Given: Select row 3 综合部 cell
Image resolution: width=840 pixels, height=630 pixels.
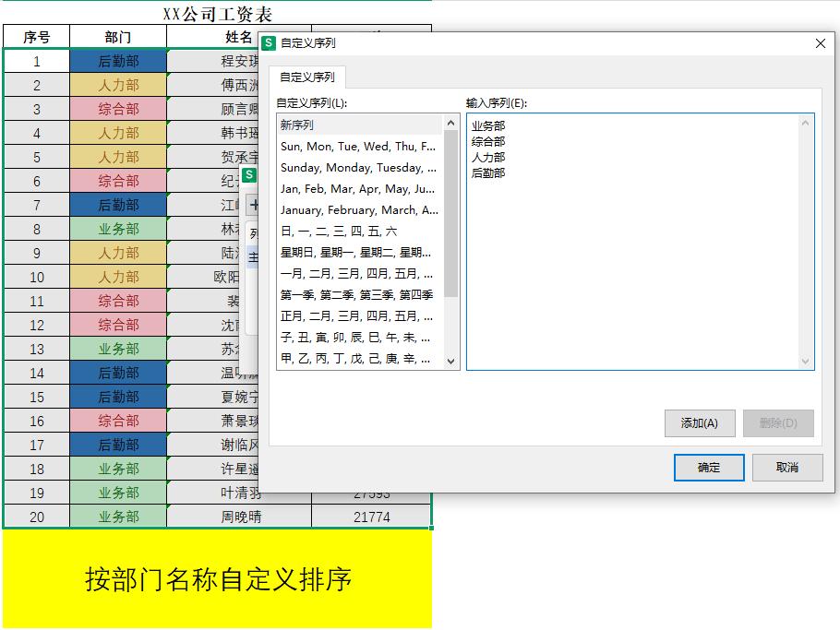Looking at the screenshot, I should 118,109.
